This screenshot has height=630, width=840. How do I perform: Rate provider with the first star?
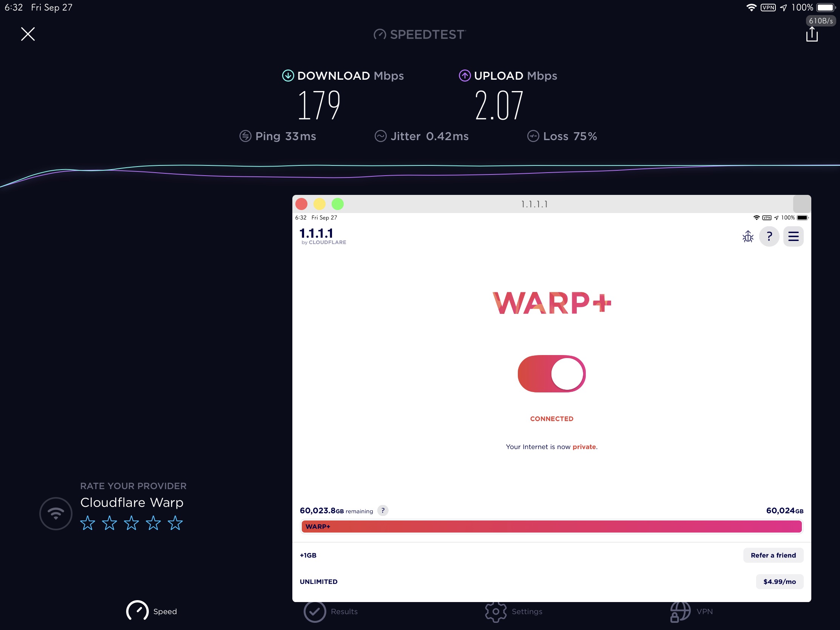[88, 523]
